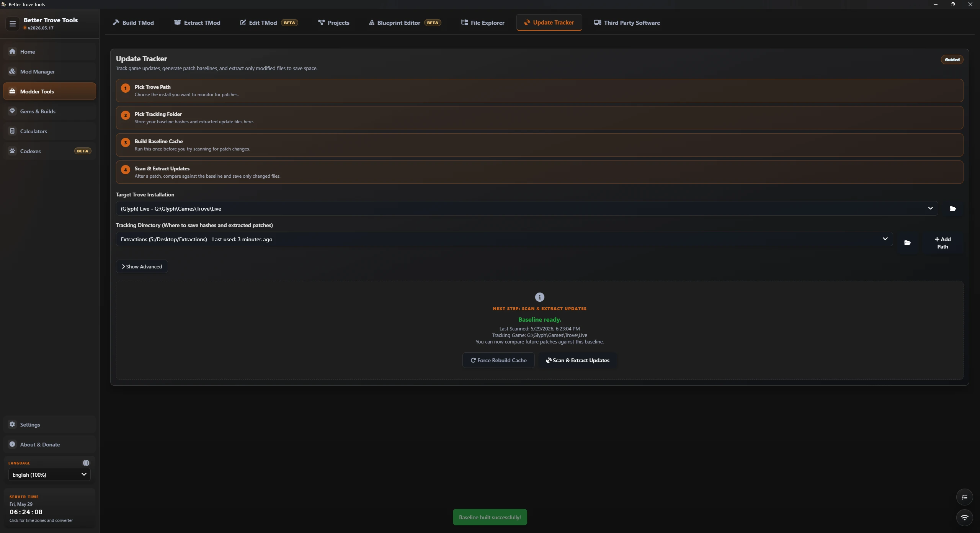Click the Baseline ready status text

point(539,320)
